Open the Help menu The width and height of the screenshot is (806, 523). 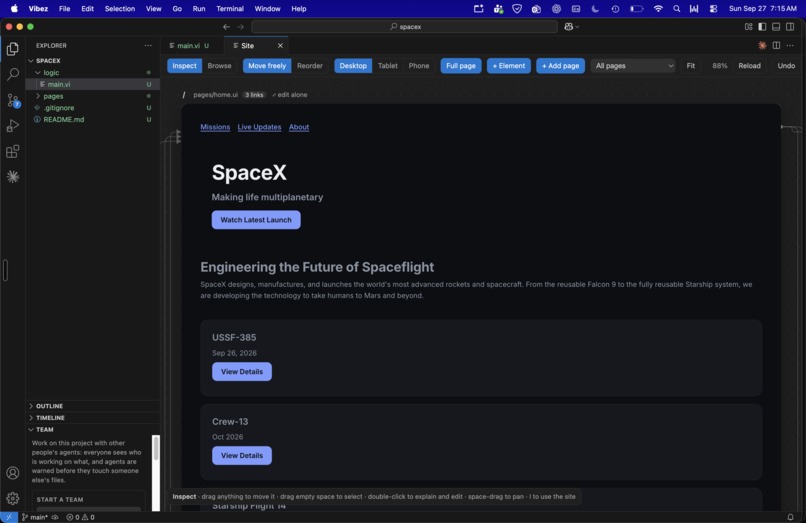[x=299, y=9]
